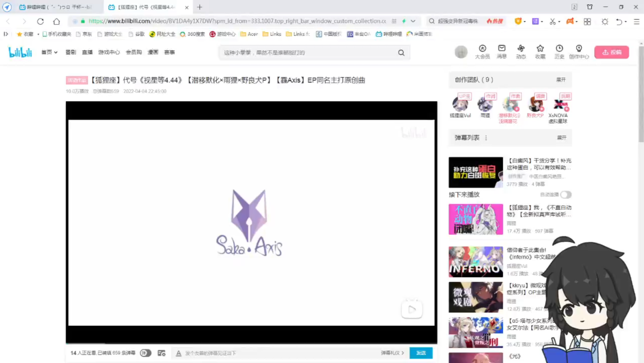Open the 不直白动物 recommended video thumbnail
Viewport: 644px width, 363px height.
coord(476,219)
